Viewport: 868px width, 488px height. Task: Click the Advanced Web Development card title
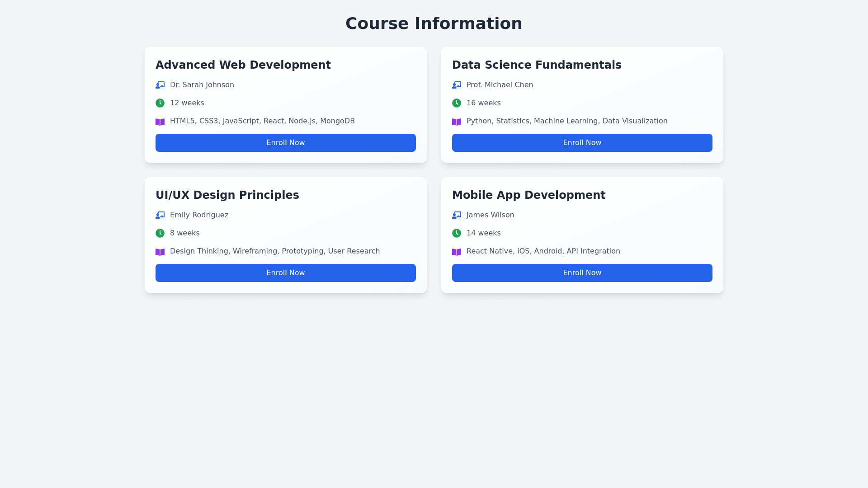pyautogui.click(x=243, y=65)
